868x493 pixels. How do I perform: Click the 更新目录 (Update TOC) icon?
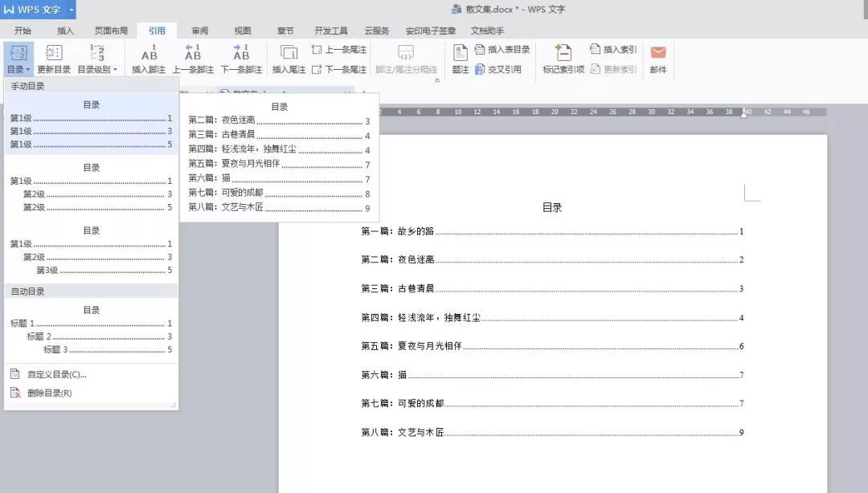55,58
